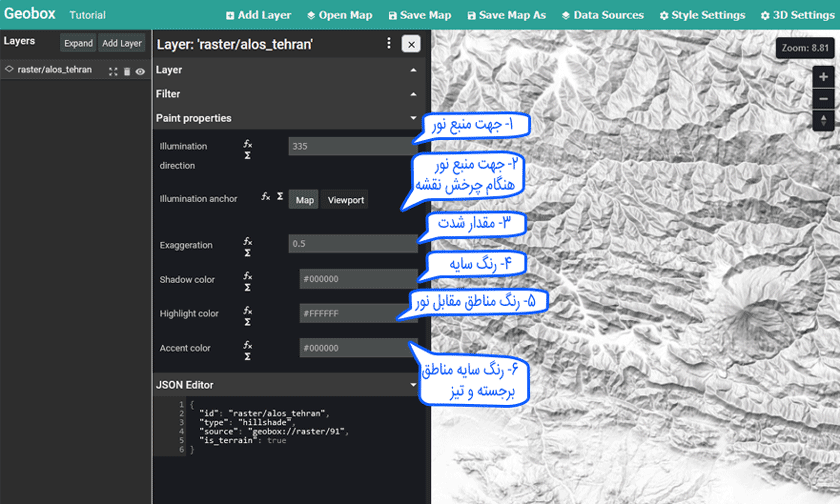Edit the Shadow color value field
The height and width of the screenshot is (504, 840).
pos(357,280)
